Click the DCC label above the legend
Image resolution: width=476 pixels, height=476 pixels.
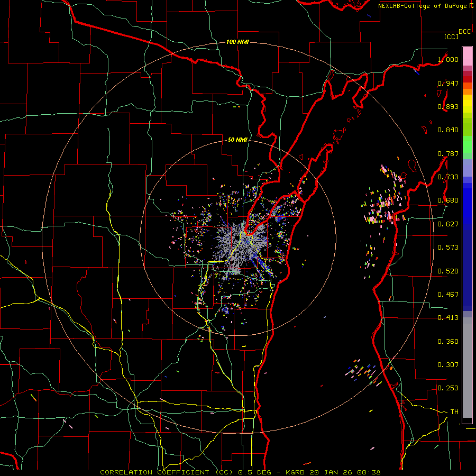465,32
